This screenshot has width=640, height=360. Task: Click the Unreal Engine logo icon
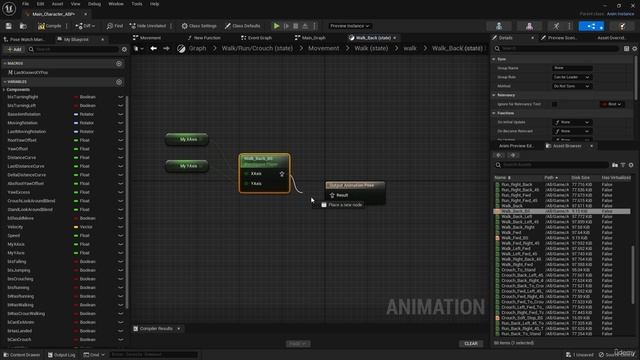pos(9,8)
